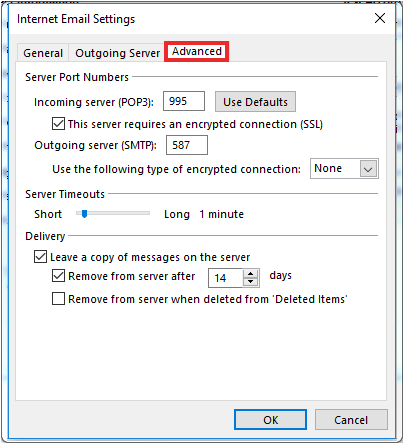The height and width of the screenshot is (444, 404).
Task: Decrease days with the down stepper arrow
Action: tap(251, 282)
